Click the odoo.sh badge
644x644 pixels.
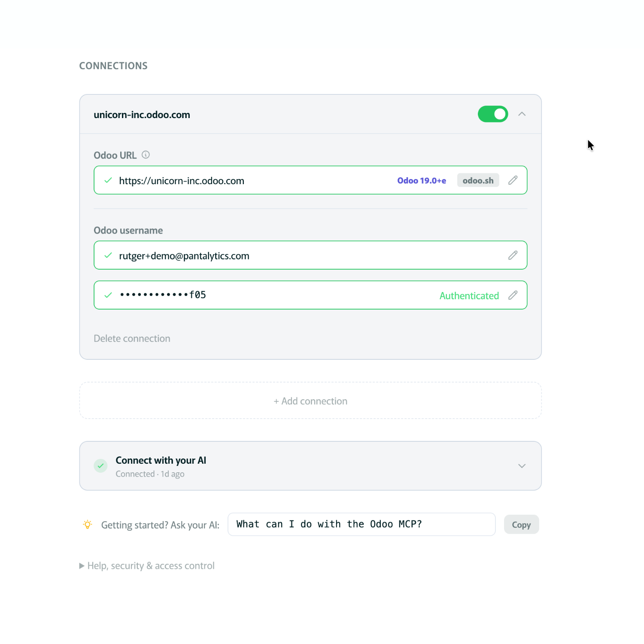pyautogui.click(x=478, y=181)
